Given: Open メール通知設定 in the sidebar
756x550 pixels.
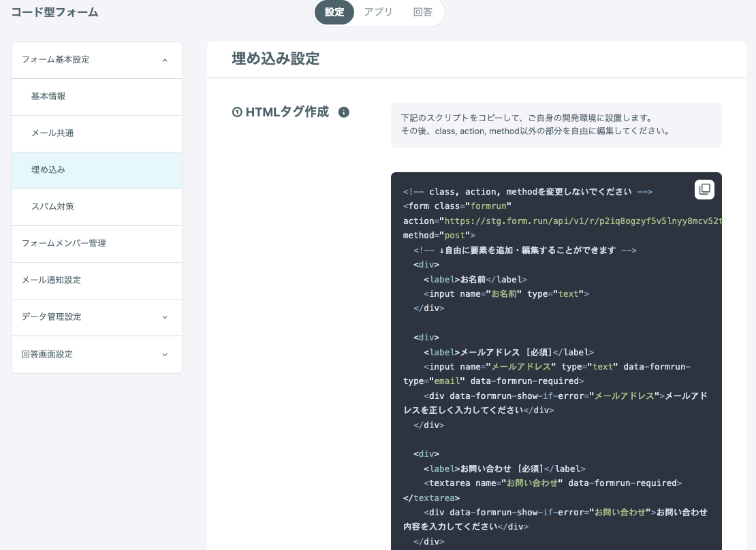Looking at the screenshot, I should coord(97,280).
